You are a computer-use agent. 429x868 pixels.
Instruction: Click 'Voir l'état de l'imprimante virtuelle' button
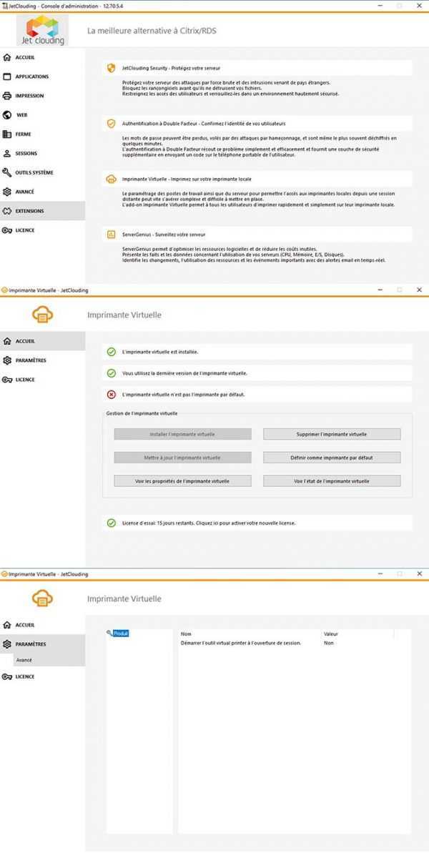pos(332,481)
